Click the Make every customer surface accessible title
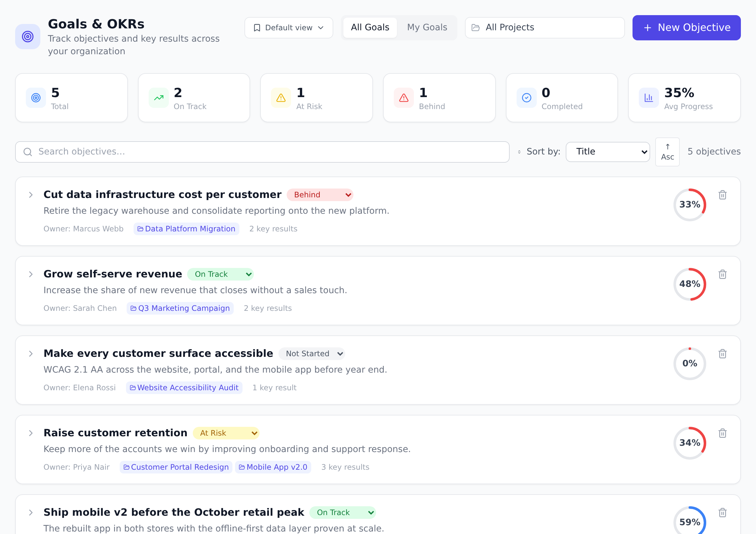The image size is (756, 534). 158,353
